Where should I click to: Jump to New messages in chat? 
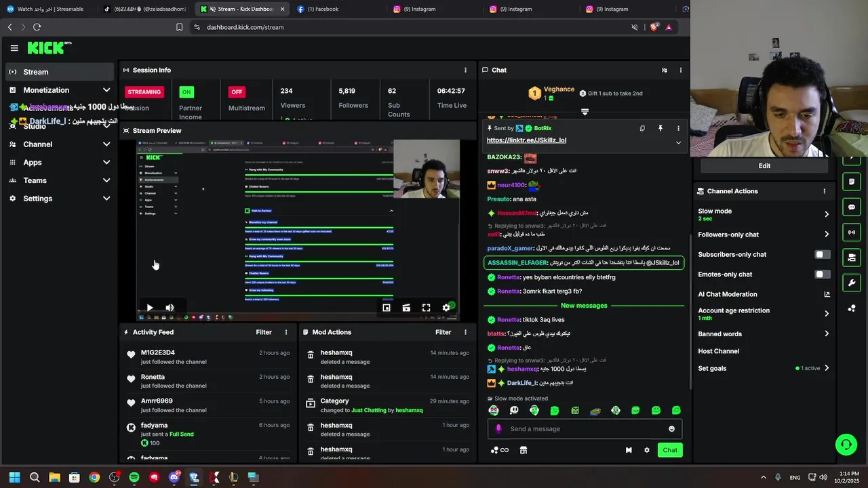coord(584,306)
